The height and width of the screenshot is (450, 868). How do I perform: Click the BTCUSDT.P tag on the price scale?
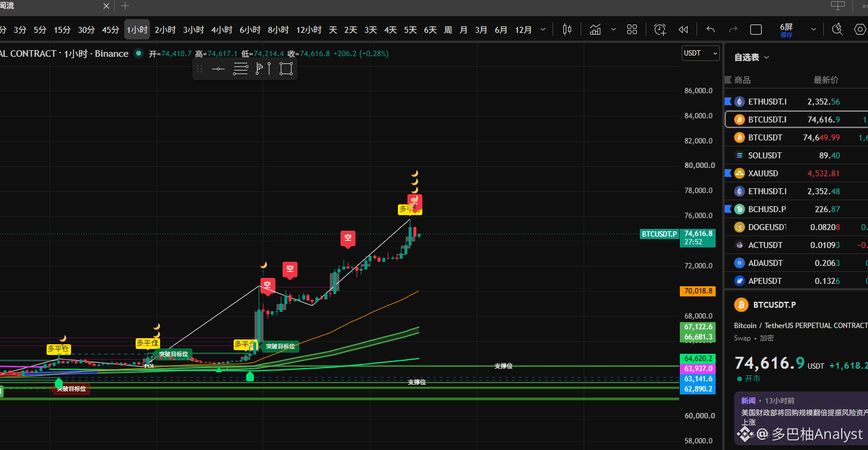[x=660, y=234]
